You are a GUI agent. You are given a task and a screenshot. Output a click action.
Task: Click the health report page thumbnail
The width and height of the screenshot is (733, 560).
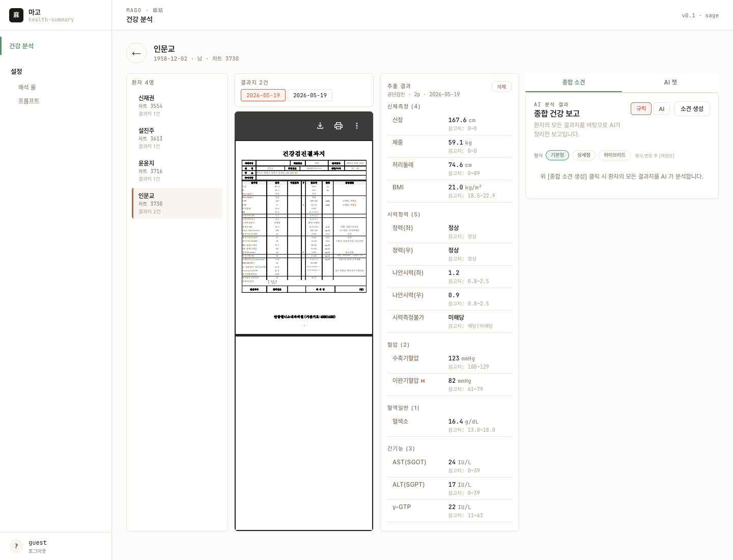pyautogui.click(x=304, y=238)
